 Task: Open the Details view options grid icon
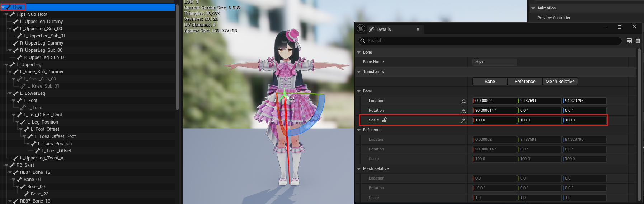629,41
